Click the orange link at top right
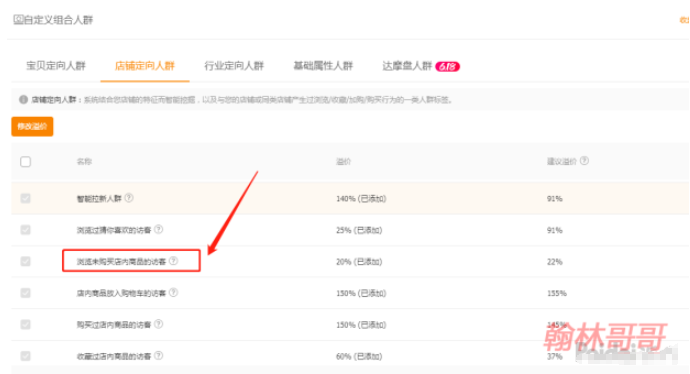This screenshot has height=374, width=690. 685,20
